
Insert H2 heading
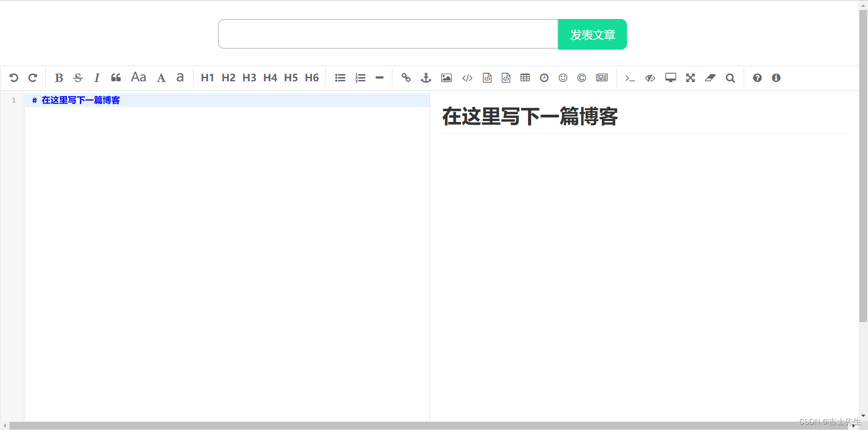click(228, 78)
